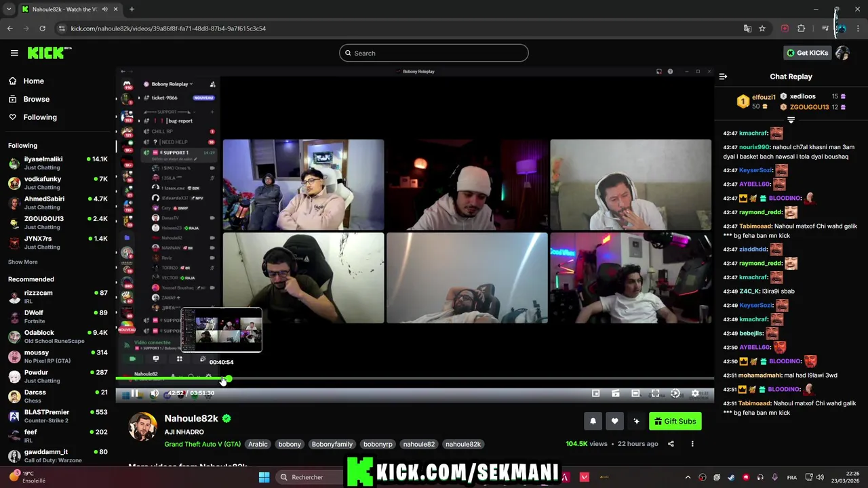Image resolution: width=868 pixels, height=488 pixels.
Task: Open media control music icon
Action: coord(825,28)
